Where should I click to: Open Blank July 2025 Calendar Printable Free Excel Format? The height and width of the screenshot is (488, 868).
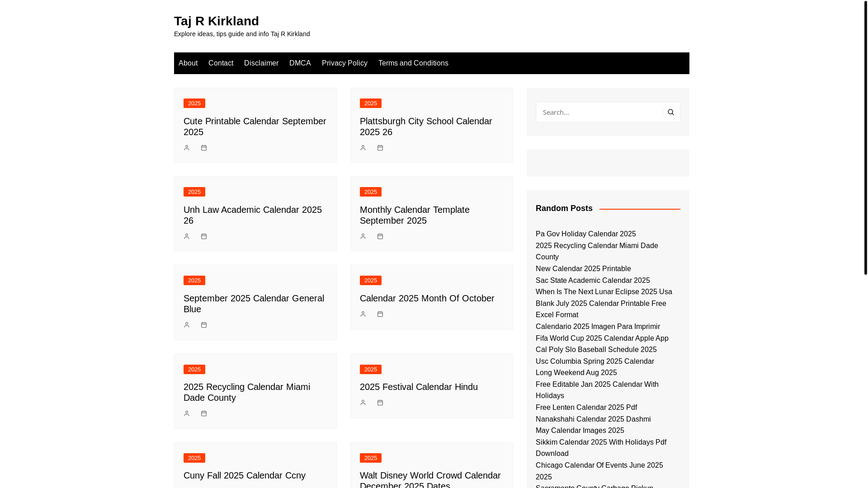tap(601, 309)
